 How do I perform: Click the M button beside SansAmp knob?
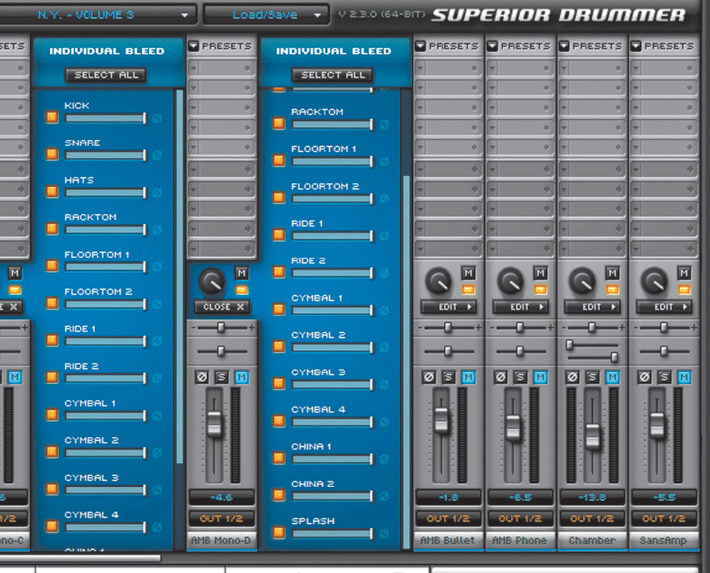pos(684,273)
